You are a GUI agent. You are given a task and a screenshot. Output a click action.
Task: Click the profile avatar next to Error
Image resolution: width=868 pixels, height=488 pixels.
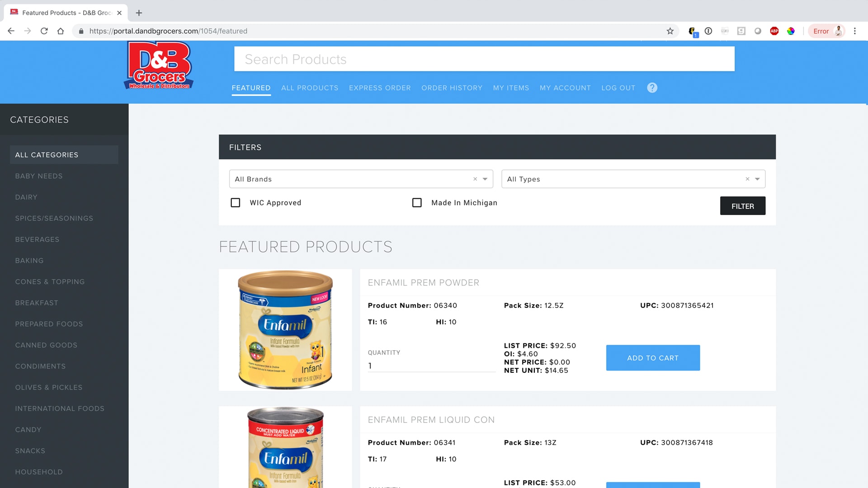[839, 31]
